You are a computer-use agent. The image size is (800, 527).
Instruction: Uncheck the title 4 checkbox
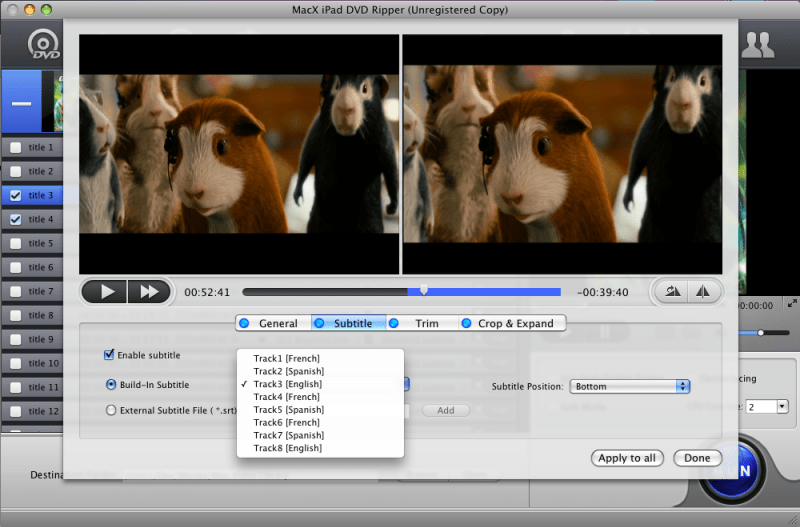(16, 219)
